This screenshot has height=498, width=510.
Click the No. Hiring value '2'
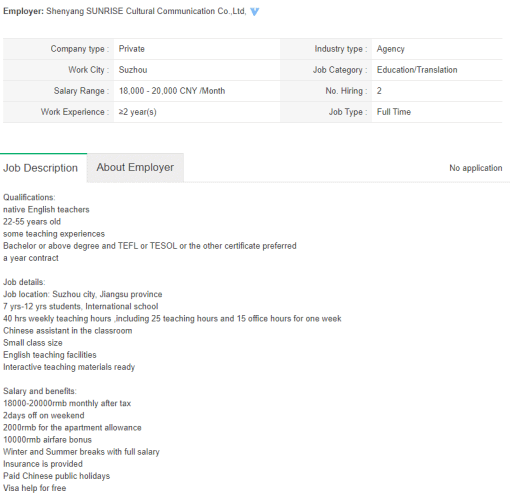(379, 91)
